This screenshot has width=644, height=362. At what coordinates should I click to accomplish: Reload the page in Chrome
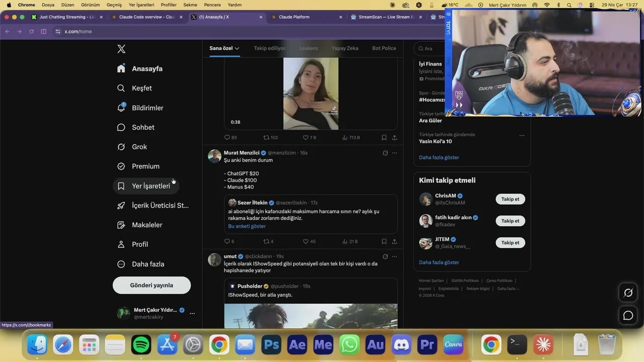pos(31,31)
